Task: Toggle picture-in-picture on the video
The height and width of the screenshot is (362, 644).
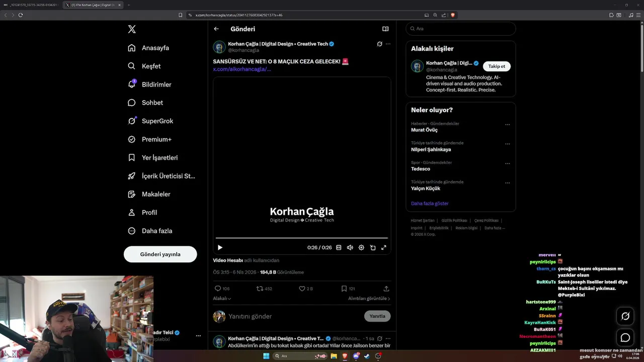Action: pyautogui.click(x=373, y=247)
